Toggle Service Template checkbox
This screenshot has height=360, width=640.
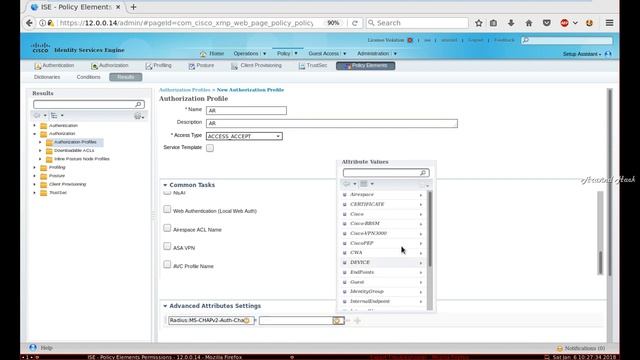[210, 148]
